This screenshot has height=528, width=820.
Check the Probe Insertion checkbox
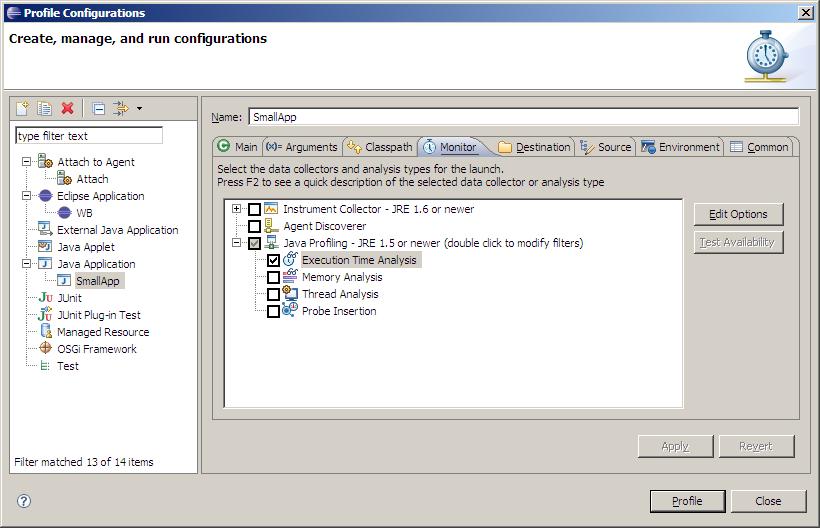click(x=273, y=312)
